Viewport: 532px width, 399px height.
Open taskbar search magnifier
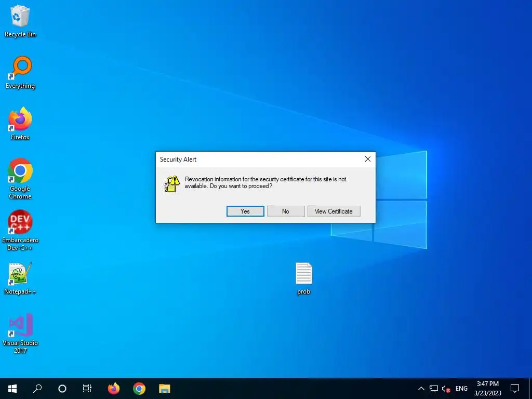[x=37, y=389]
